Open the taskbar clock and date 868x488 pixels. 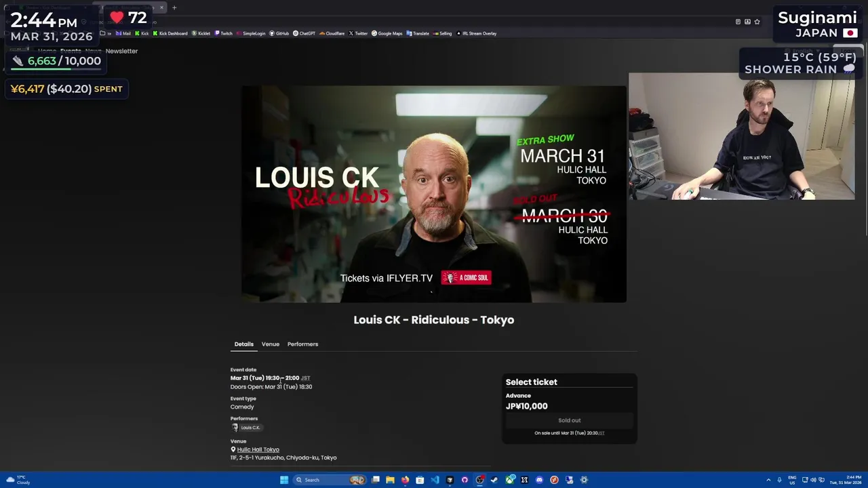846,480
